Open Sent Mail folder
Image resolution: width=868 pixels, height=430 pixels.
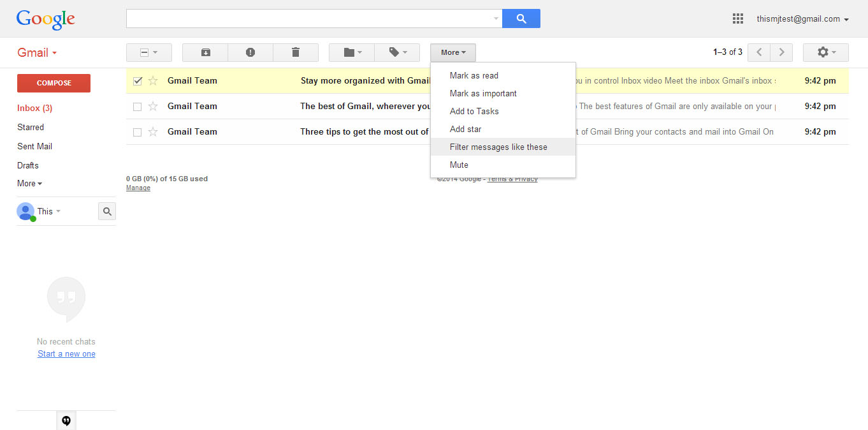click(x=35, y=146)
